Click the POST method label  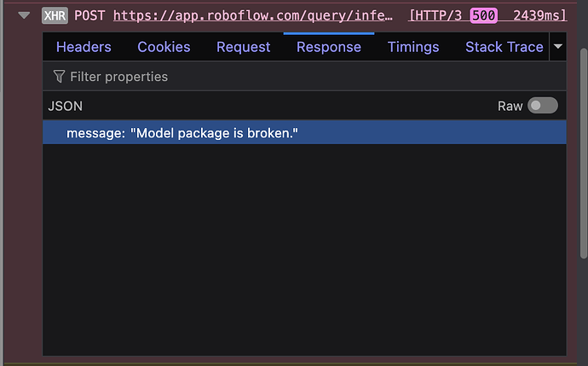point(89,15)
